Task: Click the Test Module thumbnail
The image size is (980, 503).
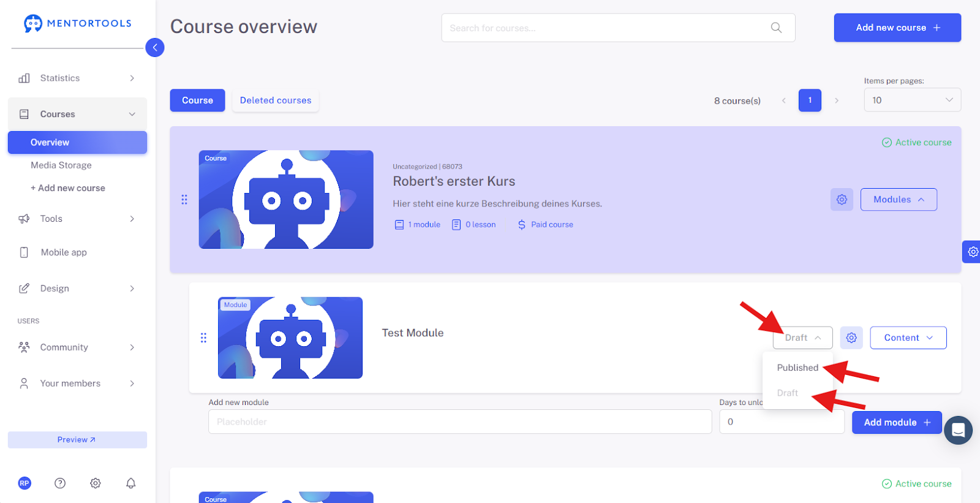Action: [290, 338]
